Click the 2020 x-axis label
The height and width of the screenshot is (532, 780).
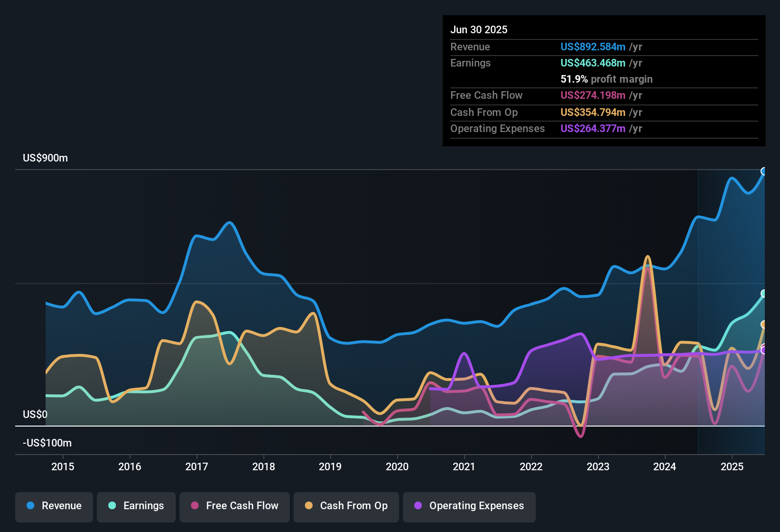[397, 466]
